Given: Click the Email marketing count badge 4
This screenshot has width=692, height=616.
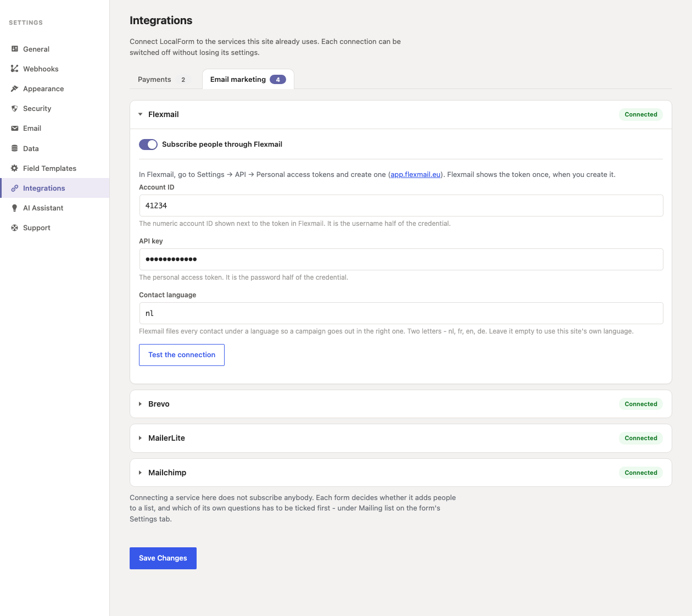Looking at the screenshot, I should (278, 80).
